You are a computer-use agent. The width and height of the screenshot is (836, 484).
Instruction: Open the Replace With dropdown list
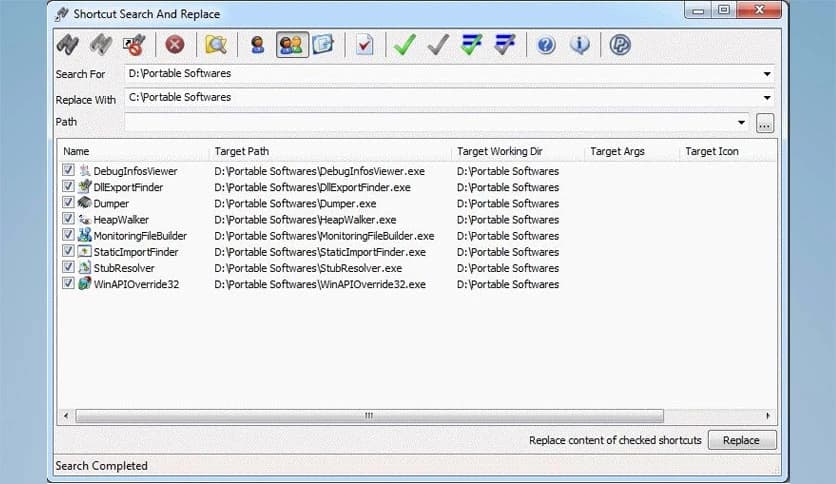[x=766, y=98]
